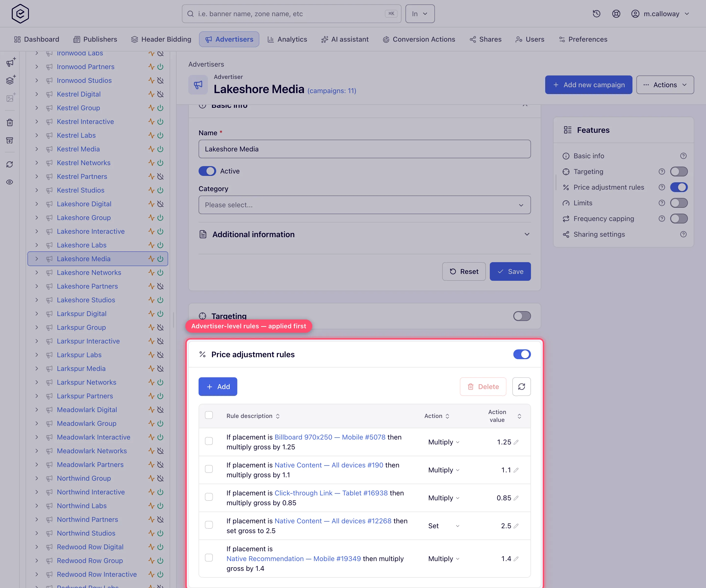Viewport: 706px width, 588px height.
Task: Refresh the price adjustment rules table
Action: (x=521, y=387)
